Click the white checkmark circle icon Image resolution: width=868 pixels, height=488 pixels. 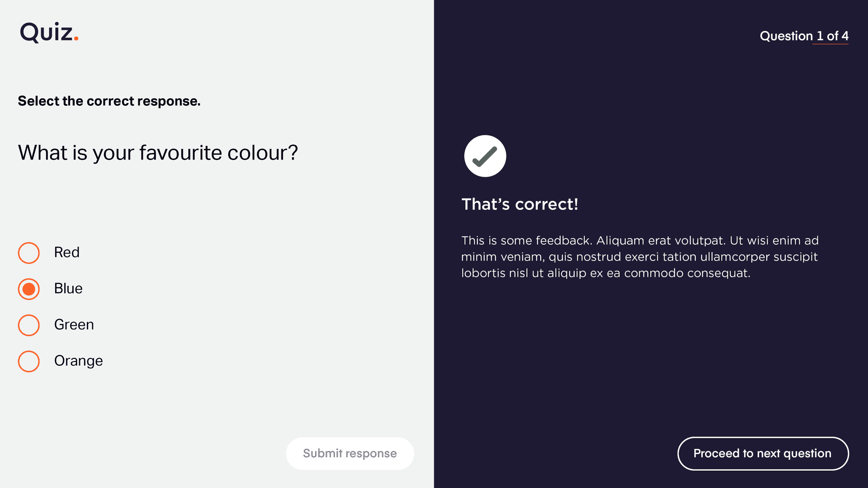(485, 156)
